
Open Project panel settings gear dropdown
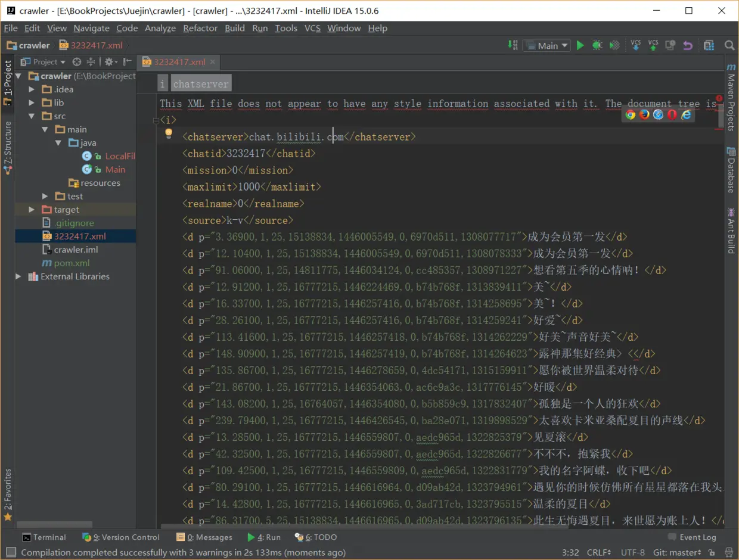pos(111,61)
